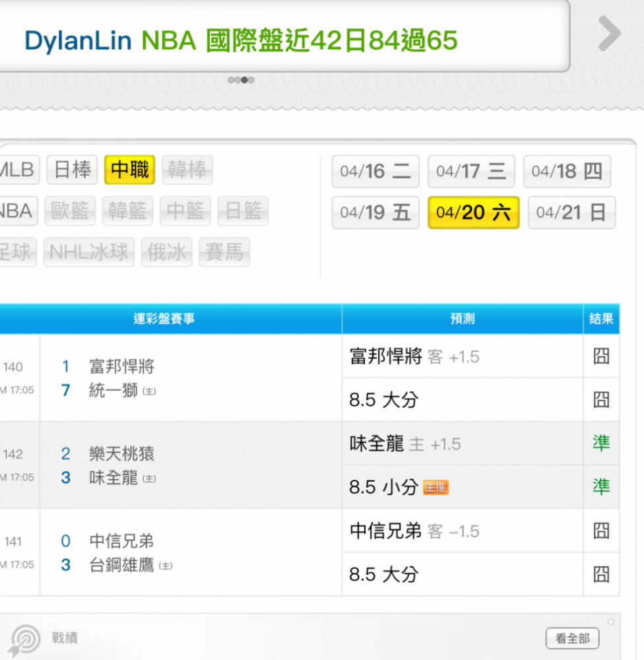Click the 戰績 section label
Screen dimensions: 644x660
pos(65,638)
